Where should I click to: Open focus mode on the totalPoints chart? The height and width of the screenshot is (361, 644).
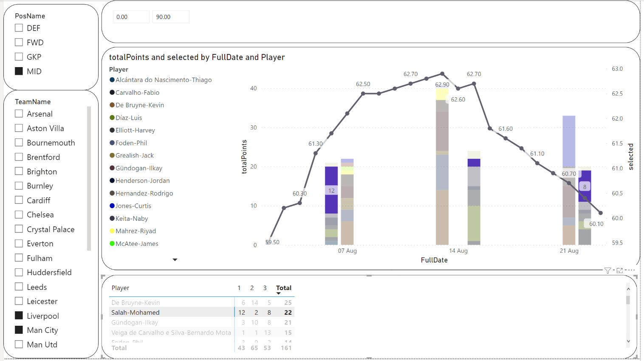tap(619, 271)
